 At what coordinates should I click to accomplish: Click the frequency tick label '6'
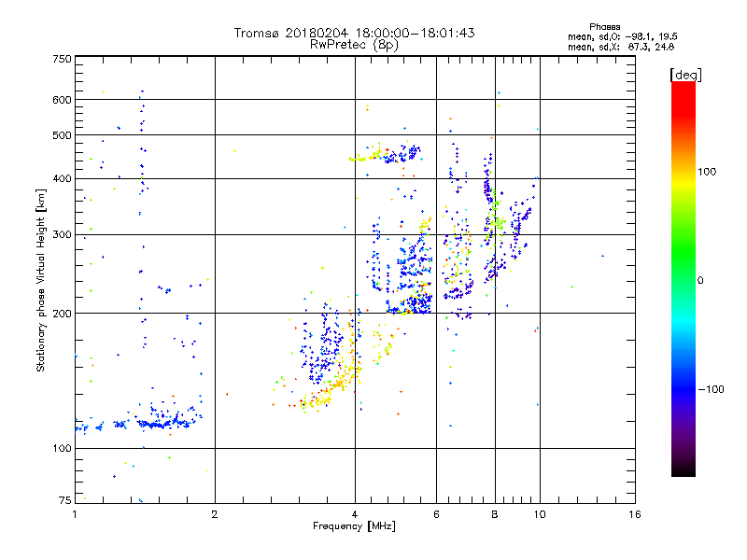tap(436, 514)
